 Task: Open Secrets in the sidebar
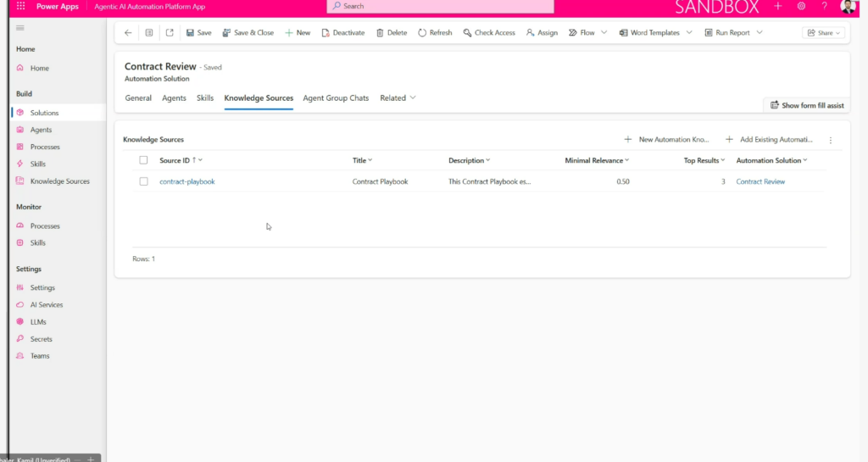(41, 339)
